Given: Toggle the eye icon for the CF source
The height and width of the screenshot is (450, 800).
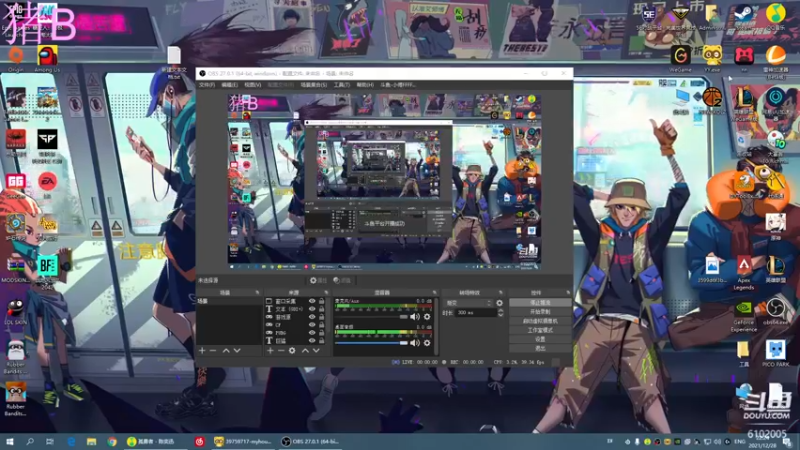Looking at the screenshot, I should click(x=312, y=324).
